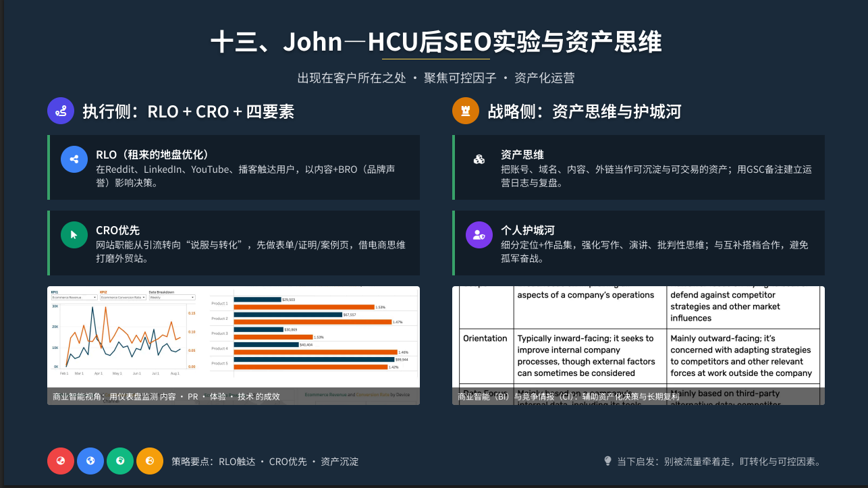Click the card title CRO优先
The height and width of the screenshot is (488, 868).
(117, 230)
